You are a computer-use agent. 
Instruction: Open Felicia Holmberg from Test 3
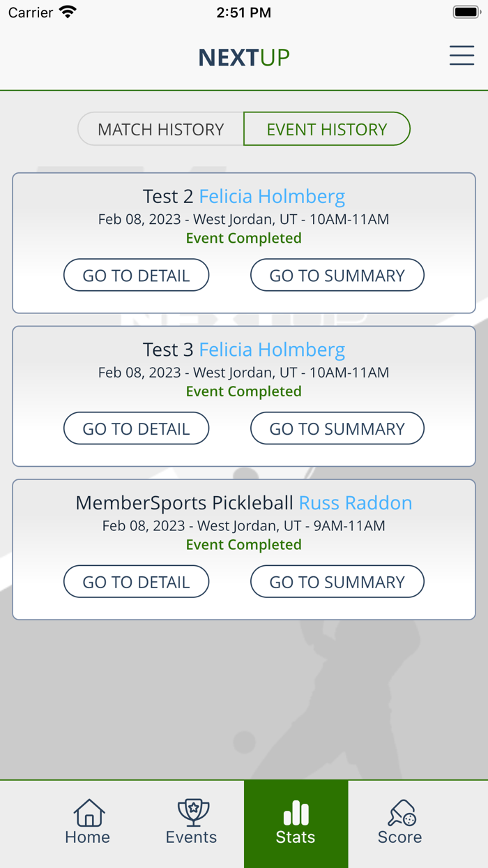273,349
